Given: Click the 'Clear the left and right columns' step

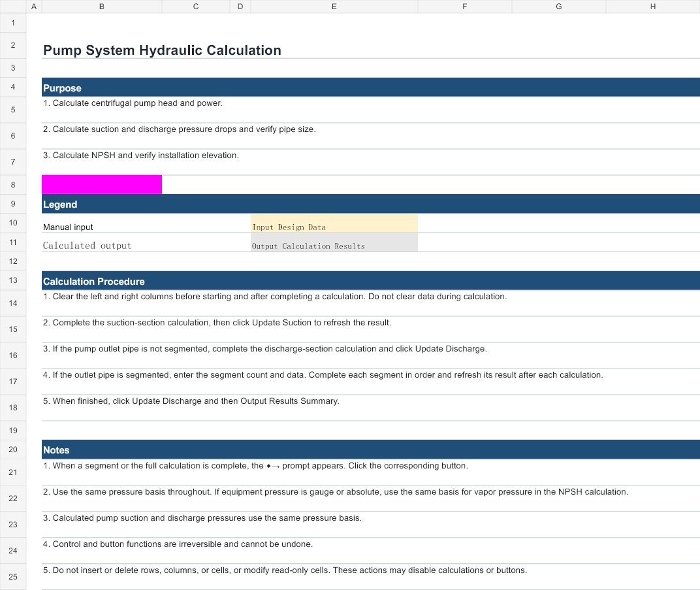Looking at the screenshot, I should [371, 303].
